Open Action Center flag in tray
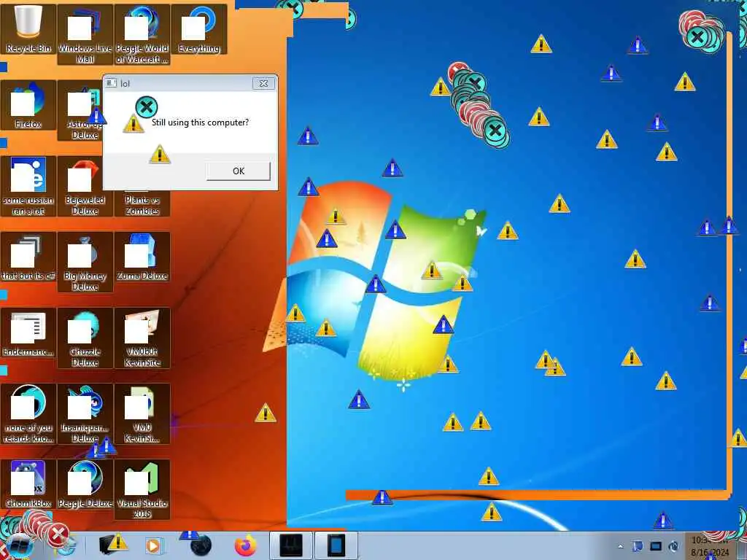Image resolution: width=747 pixels, height=560 pixels. (x=638, y=546)
